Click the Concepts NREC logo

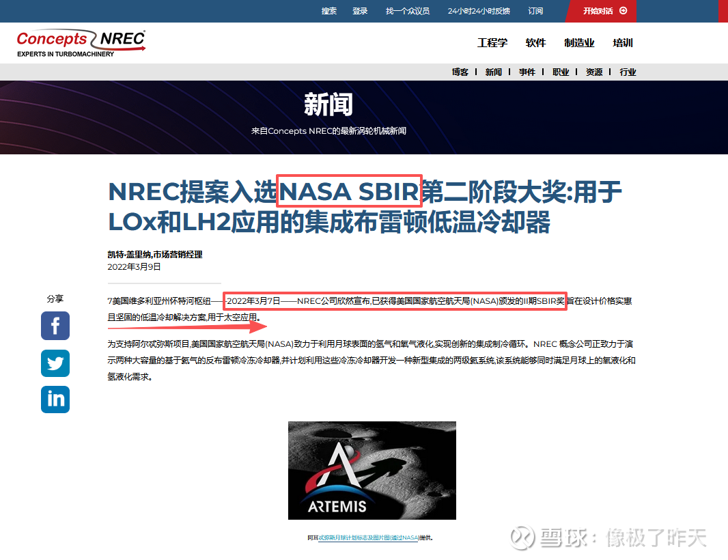click(x=81, y=44)
